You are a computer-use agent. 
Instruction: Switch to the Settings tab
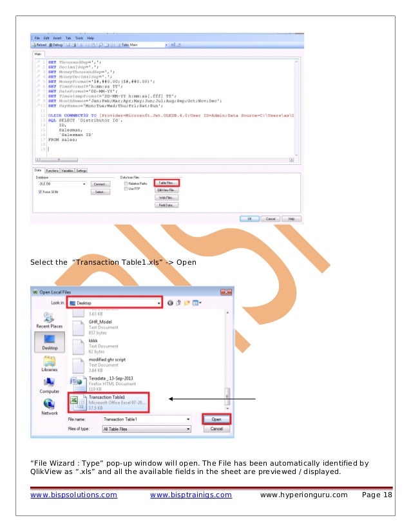(x=81, y=171)
